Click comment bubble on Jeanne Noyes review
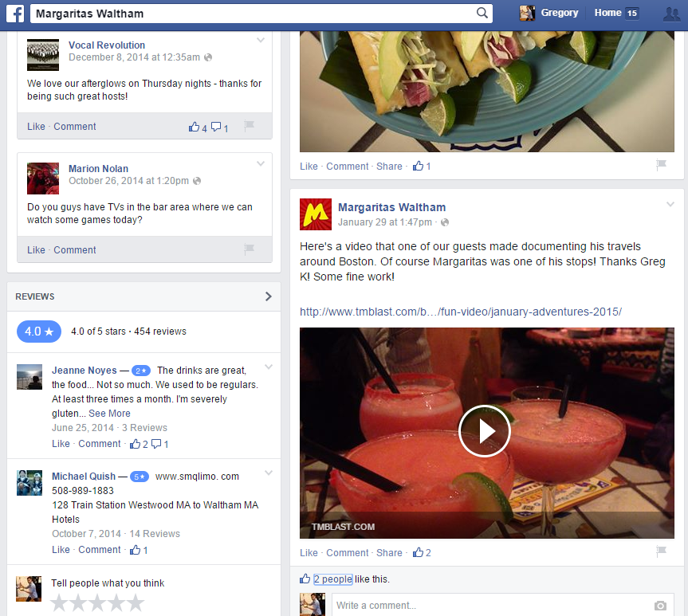The image size is (688, 616). tap(159, 444)
